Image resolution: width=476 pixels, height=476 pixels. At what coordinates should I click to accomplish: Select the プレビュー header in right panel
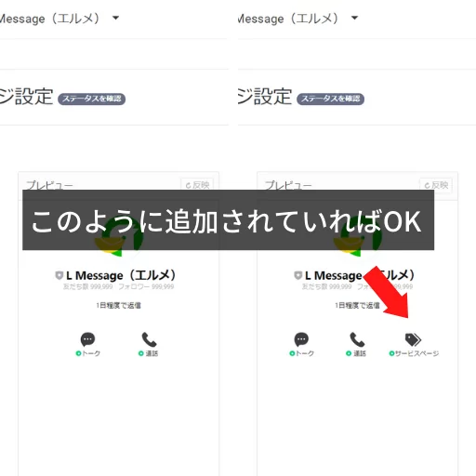click(x=288, y=185)
